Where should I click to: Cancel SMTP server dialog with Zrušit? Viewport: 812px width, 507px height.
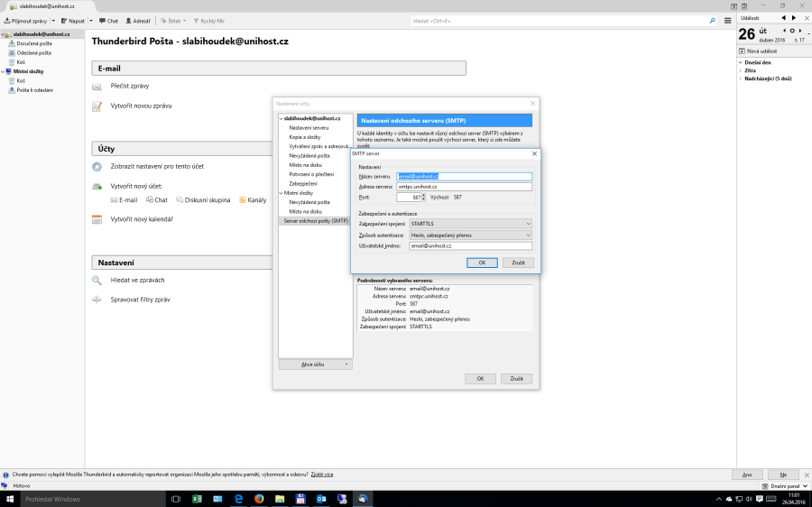[519, 263]
